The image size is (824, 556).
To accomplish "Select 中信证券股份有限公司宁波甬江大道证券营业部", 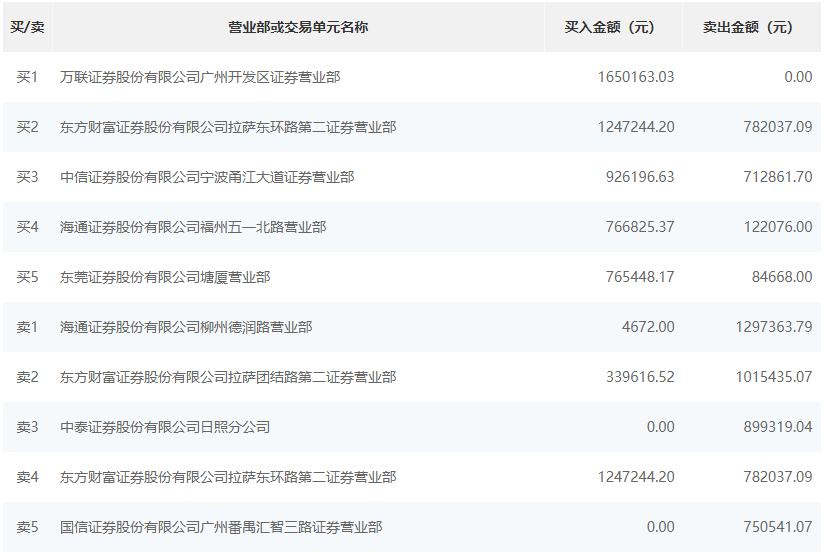I will tap(207, 177).
